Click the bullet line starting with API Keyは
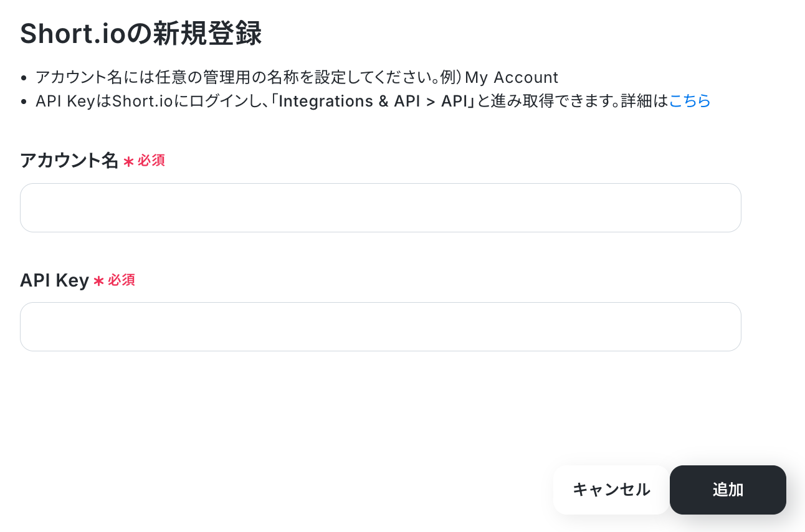Viewport: 805px width, 532px height. (x=373, y=101)
